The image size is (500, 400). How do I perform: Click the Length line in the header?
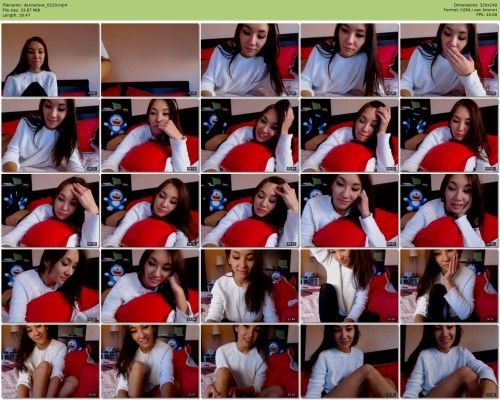(17, 15)
